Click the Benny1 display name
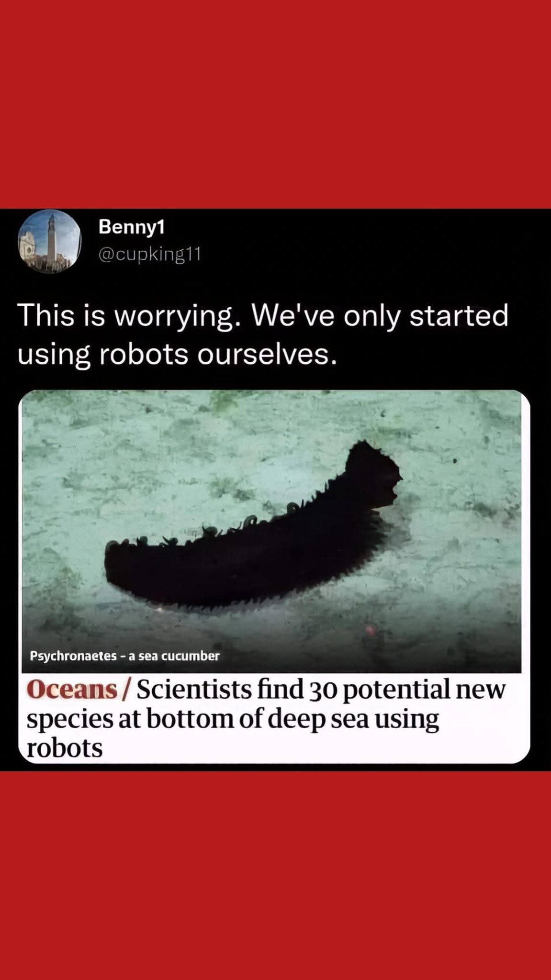The width and height of the screenshot is (551, 980). coord(131,227)
